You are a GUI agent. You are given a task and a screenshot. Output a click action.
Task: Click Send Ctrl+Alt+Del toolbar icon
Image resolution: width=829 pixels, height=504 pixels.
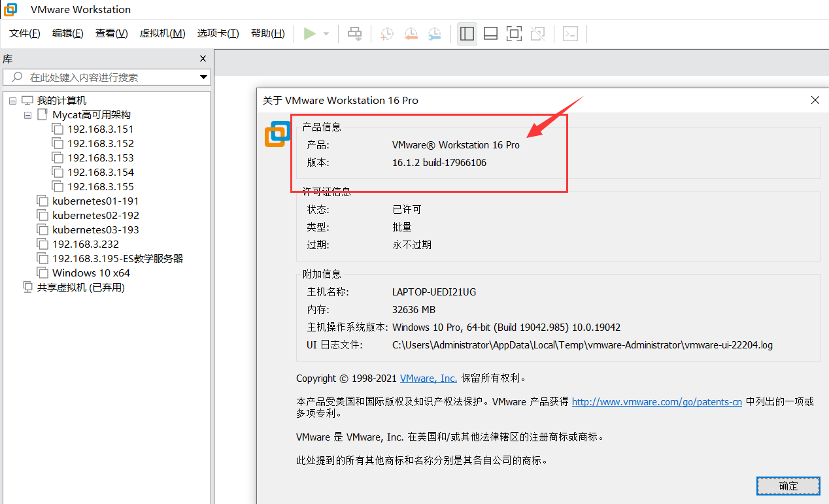point(354,33)
